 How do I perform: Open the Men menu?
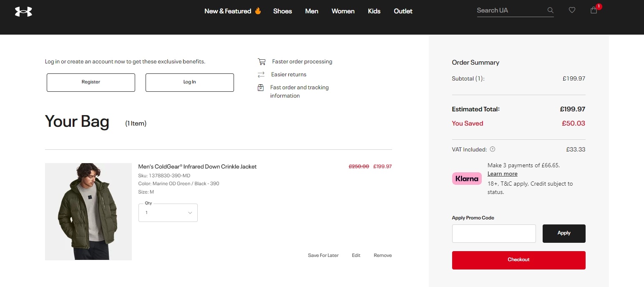click(x=312, y=11)
